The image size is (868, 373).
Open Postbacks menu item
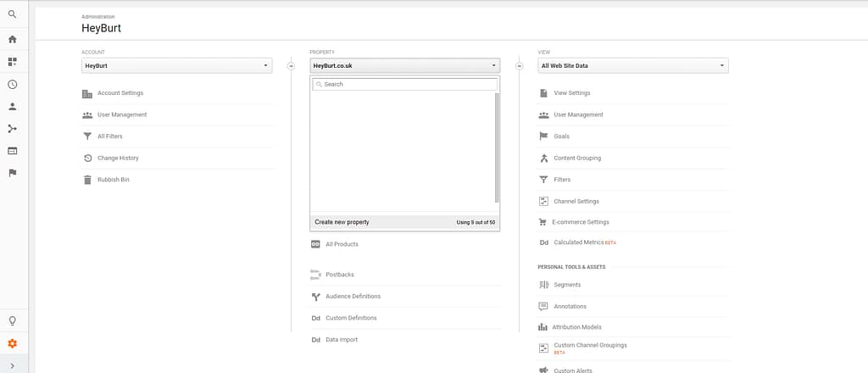click(x=340, y=275)
